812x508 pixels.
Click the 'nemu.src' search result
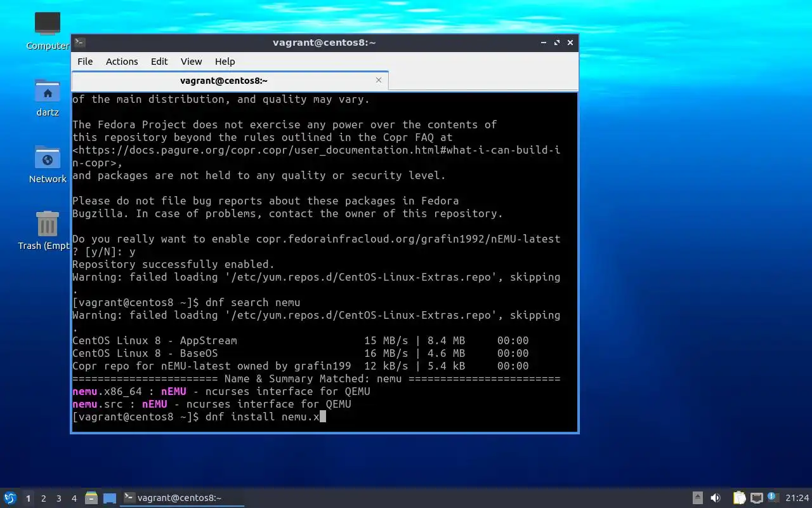coord(212,404)
